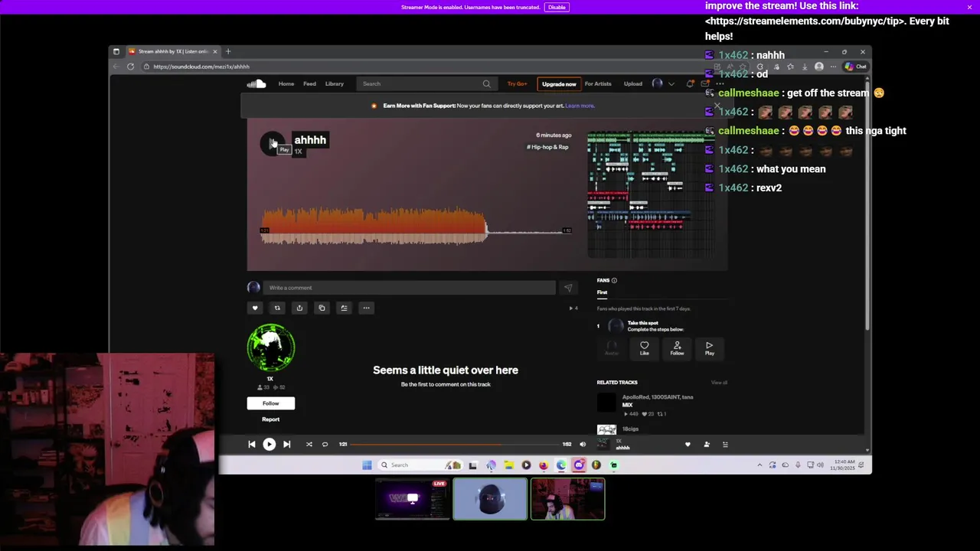Open the Upload page
980x551 pixels.
tap(633, 84)
